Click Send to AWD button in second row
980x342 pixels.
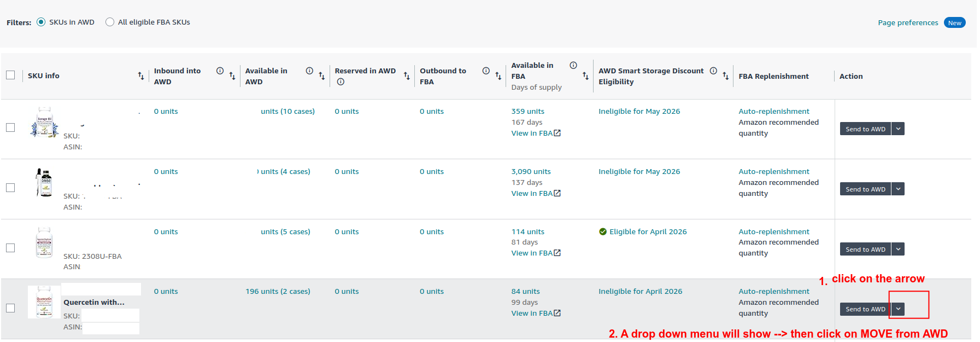[x=865, y=189]
